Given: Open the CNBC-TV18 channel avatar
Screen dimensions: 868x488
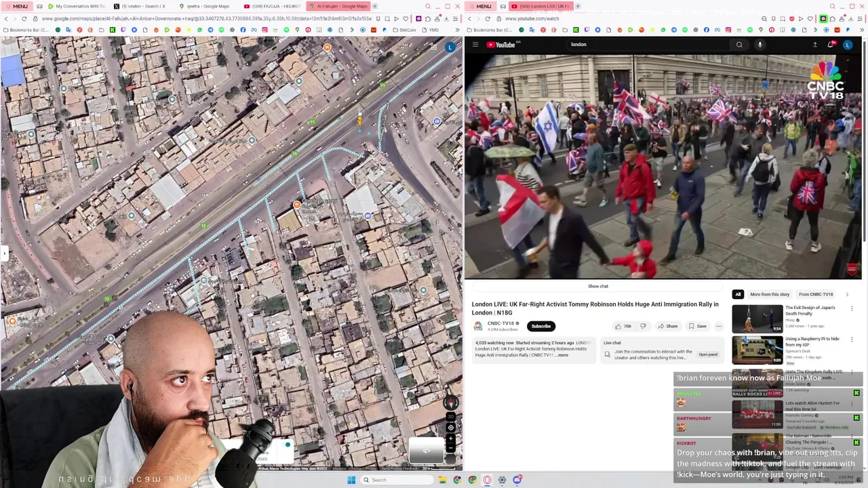Looking at the screenshot, I should (x=478, y=326).
